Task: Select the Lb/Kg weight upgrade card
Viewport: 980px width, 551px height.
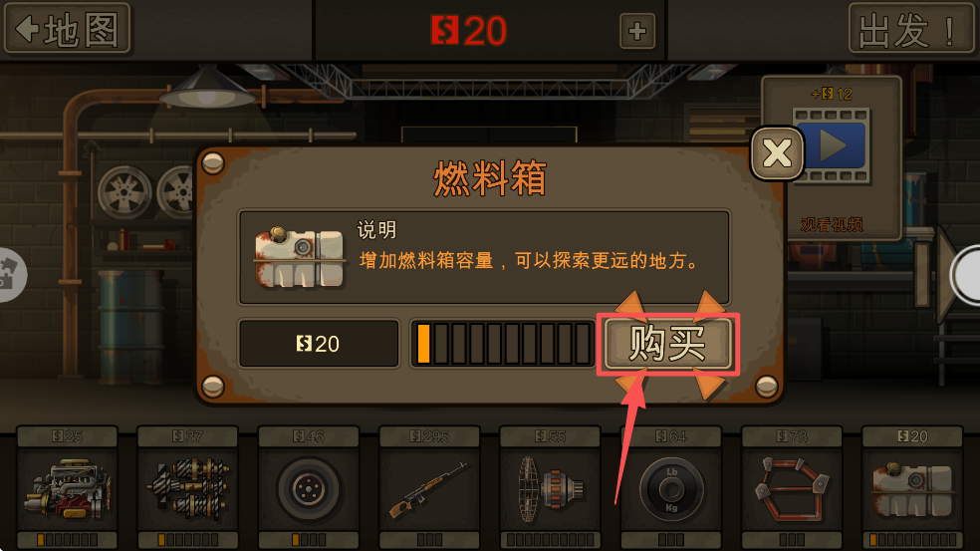Action: [671, 488]
